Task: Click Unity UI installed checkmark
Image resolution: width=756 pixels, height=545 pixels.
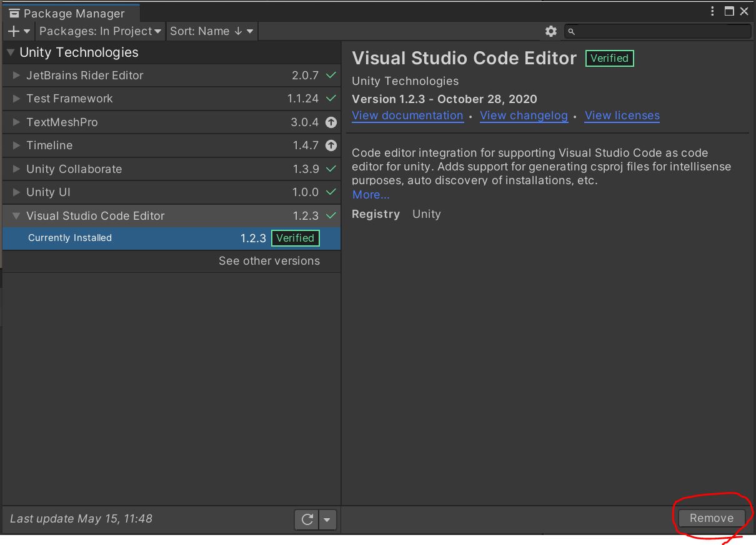Action: click(x=331, y=192)
